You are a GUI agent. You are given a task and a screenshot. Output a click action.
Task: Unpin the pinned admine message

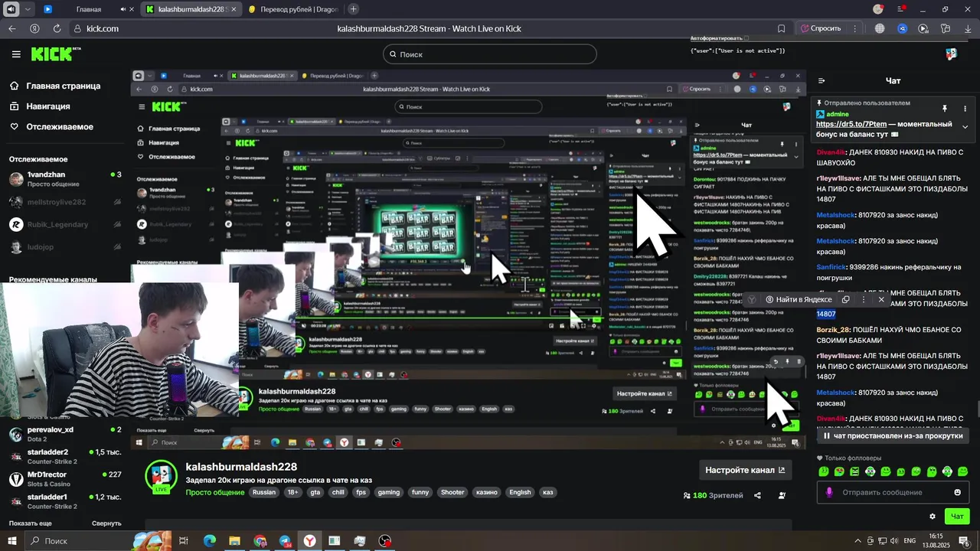(x=945, y=109)
